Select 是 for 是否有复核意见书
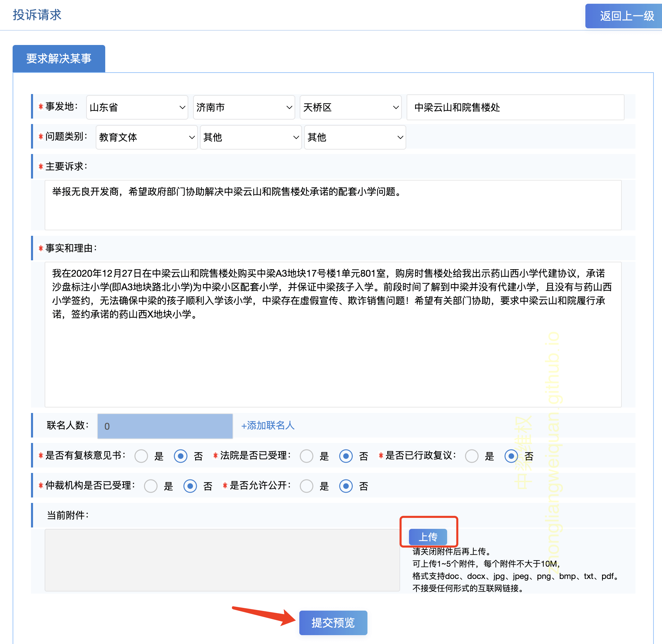The image size is (662, 644). click(x=141, y=456)
